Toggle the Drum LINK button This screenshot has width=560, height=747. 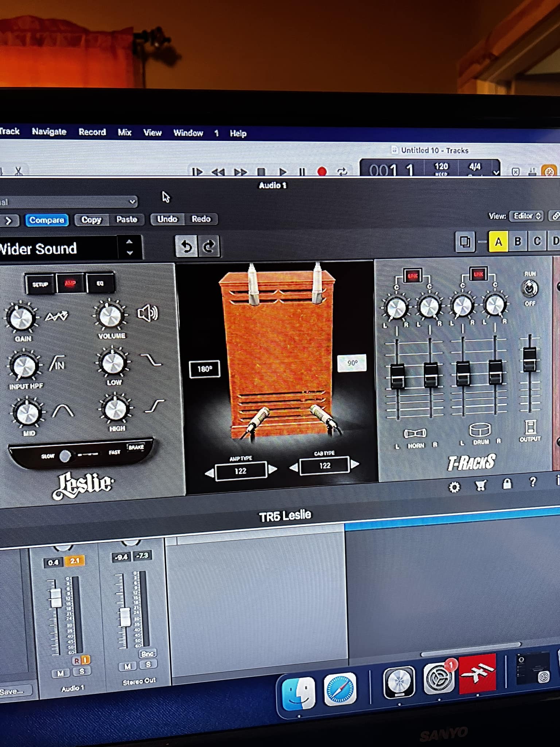coord(478,274)
